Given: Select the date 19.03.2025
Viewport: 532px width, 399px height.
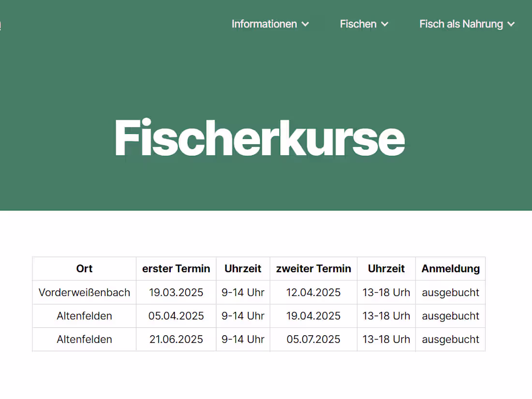Looking at the screenshot, I should (176, 293).
